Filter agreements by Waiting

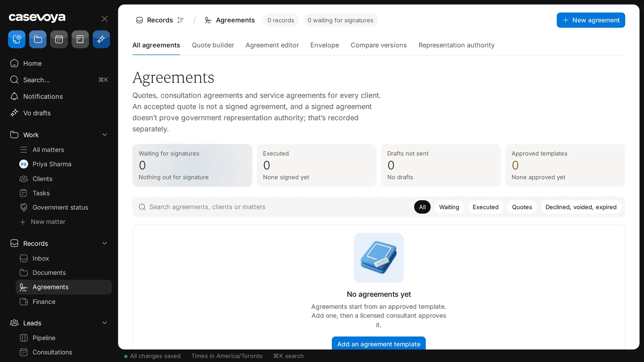(x=449, y=207)
